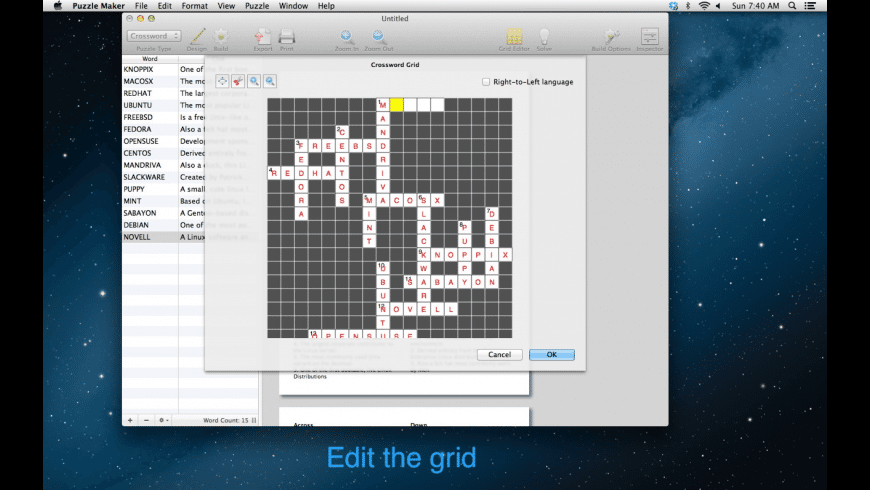The image size is (870, 490).
Task: Open the gear action menu below word list
Action: pos(163,420)
